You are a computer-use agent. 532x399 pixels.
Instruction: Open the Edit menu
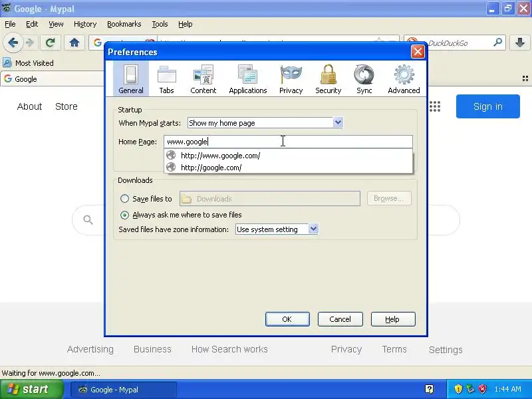pyautogui.click(x=32, y=24)
